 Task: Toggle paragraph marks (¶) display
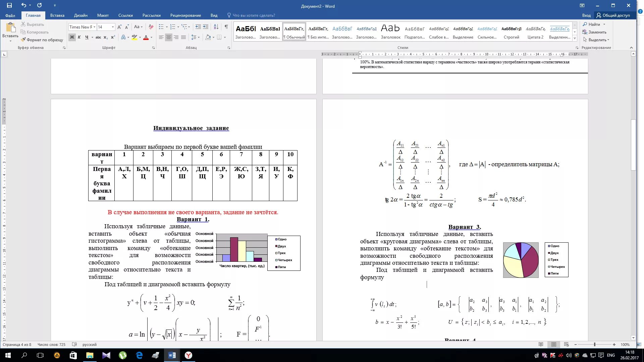(x=226, y=27)
